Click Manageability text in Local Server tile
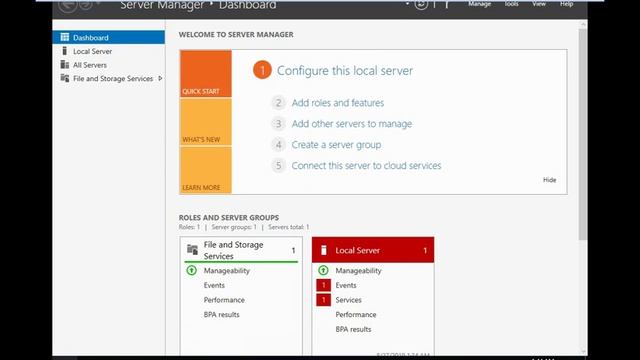The width and height of the screenshot is (640, 360). tap(358, 270)
